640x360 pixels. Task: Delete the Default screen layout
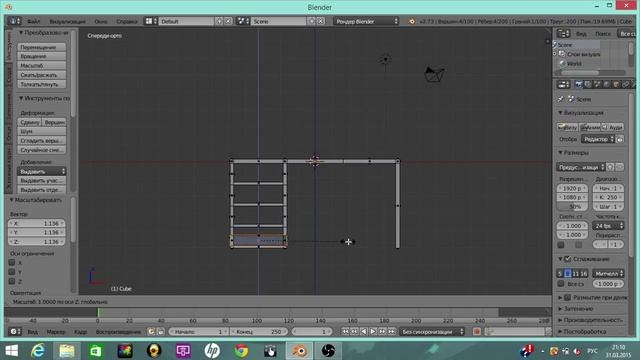228,21
